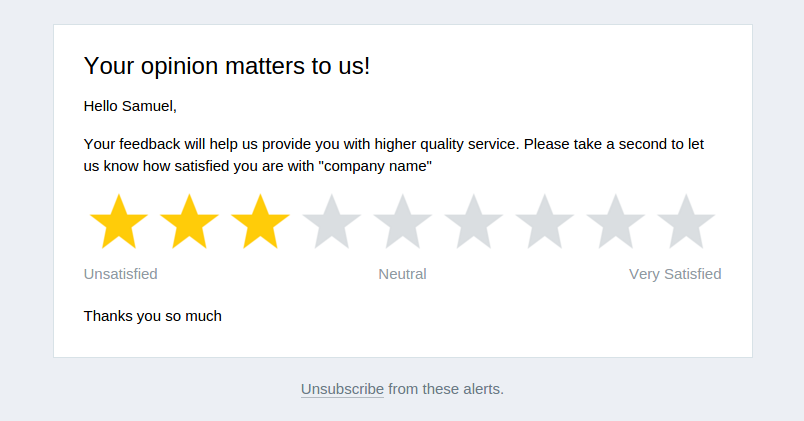The width and height of the screenshot is (804, 421).
Task: Click the "Neutral" label under the stars
Action: click(x=402, y=274)
